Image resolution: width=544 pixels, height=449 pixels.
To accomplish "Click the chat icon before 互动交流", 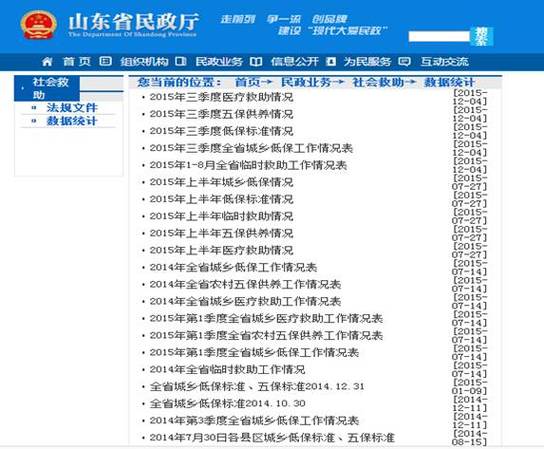I will 404,61.
